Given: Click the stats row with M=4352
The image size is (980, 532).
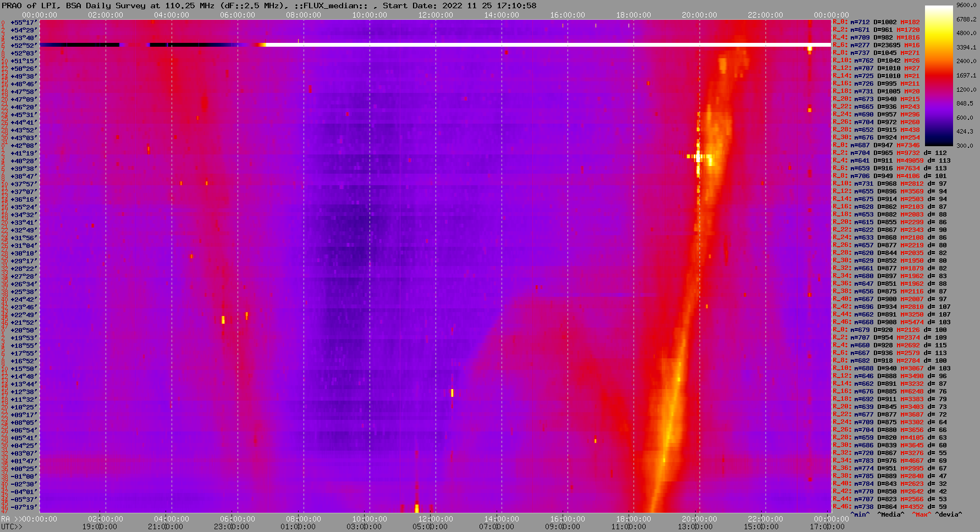Looking at the screenshot, I should [890, 507].
